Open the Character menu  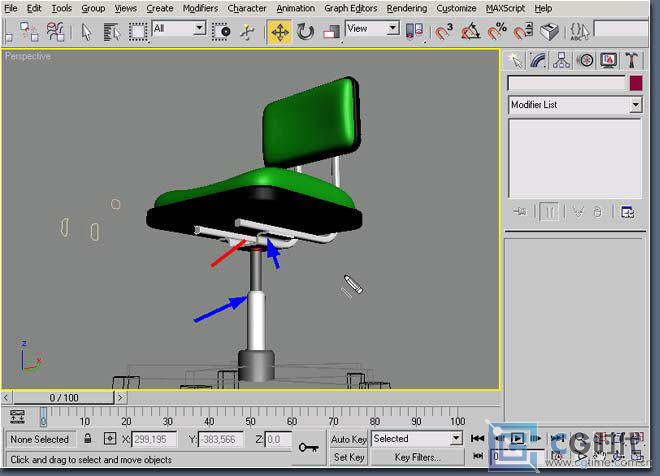click(247, 8)
